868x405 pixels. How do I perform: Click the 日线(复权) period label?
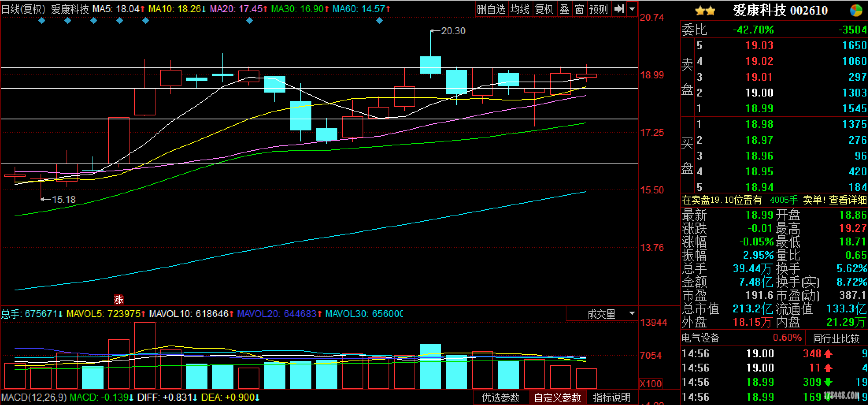point(24,9)
